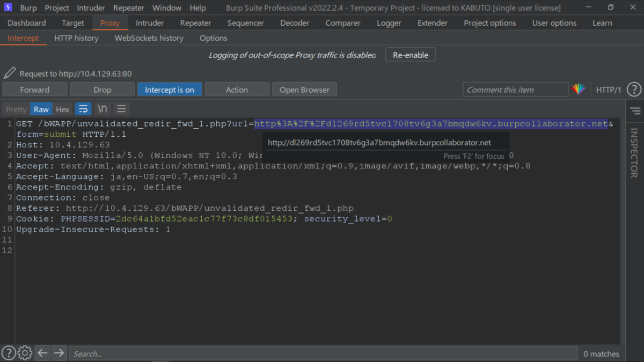Click the PHPSESSID cookie value
Image resolution: width=644 pixels, height=362 pixels.
pos(204,219)
